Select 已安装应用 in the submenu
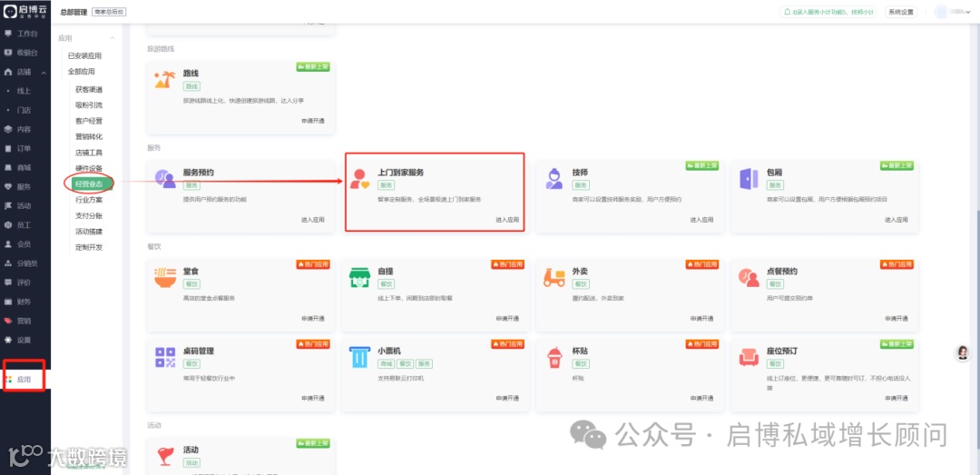Screen dimensions: 980x475 coord(85,55)
